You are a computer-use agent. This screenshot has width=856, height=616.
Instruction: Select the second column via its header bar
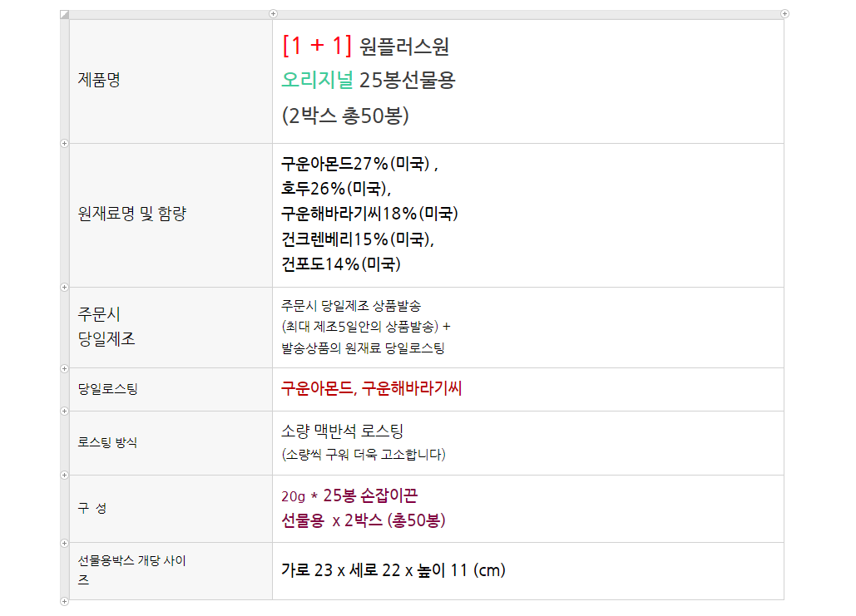tap(528, 14)
